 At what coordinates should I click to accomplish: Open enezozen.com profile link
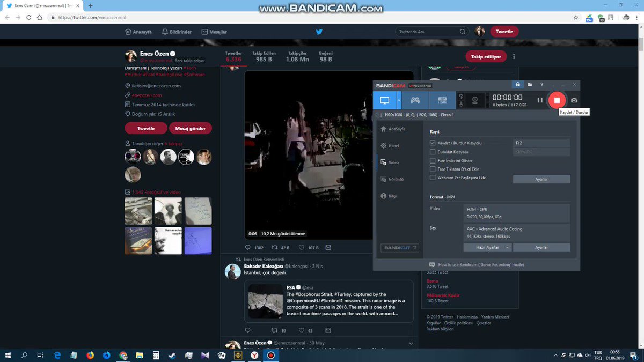147,95
